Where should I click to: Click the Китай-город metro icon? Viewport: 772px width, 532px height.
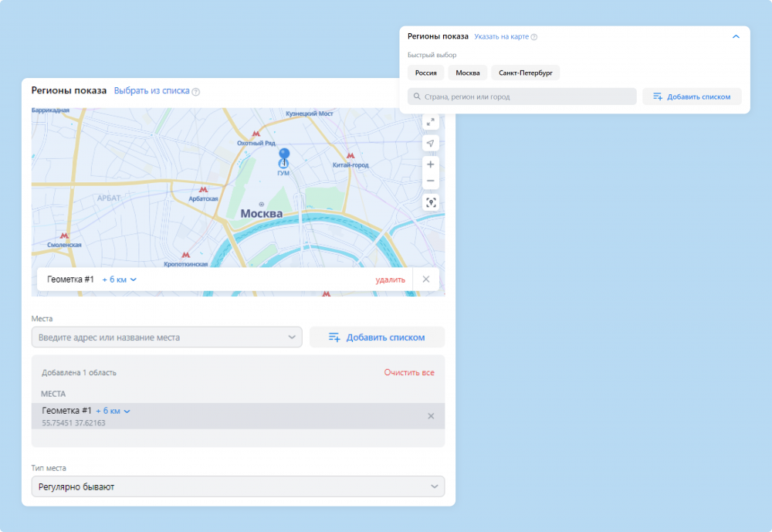[350, 156]
